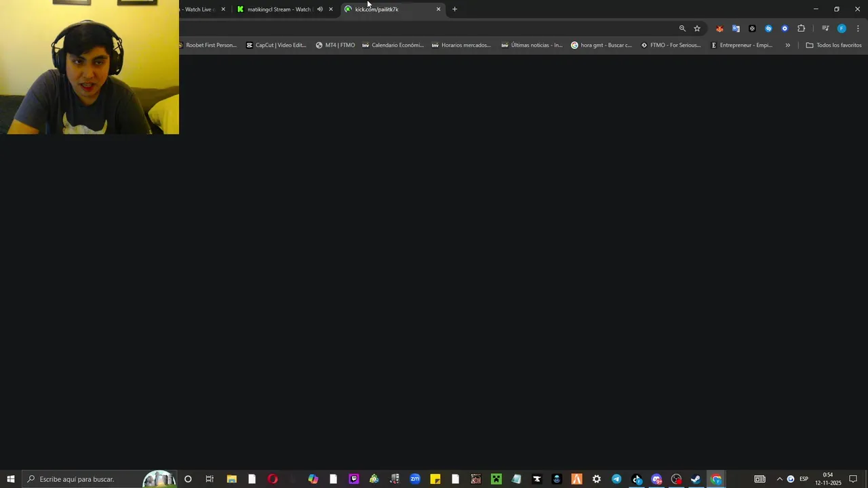Viewport: 868px width, 488px height.
Task: Open the Chrome three-dot menu
Action: [858, 28]
